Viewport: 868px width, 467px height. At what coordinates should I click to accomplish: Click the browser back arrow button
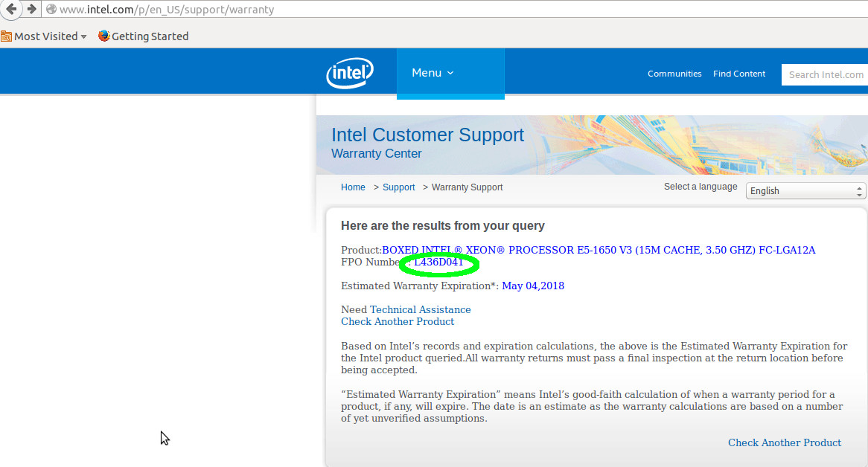11,9
